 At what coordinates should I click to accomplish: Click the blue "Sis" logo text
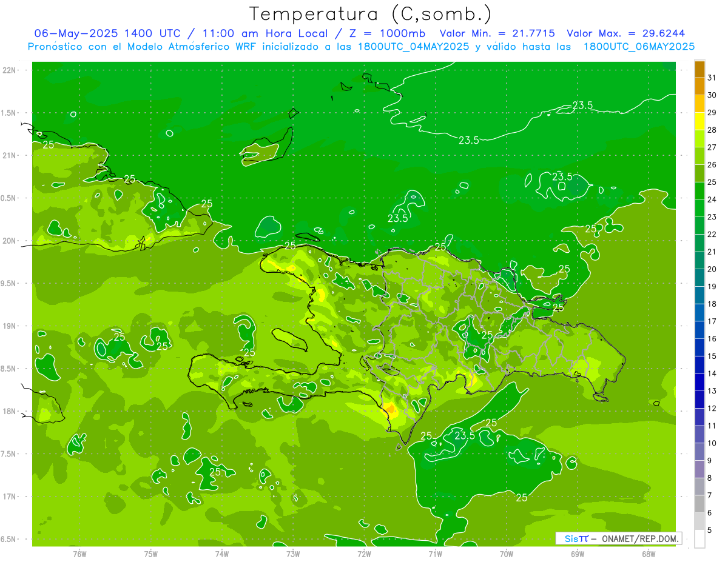(571, 538)
